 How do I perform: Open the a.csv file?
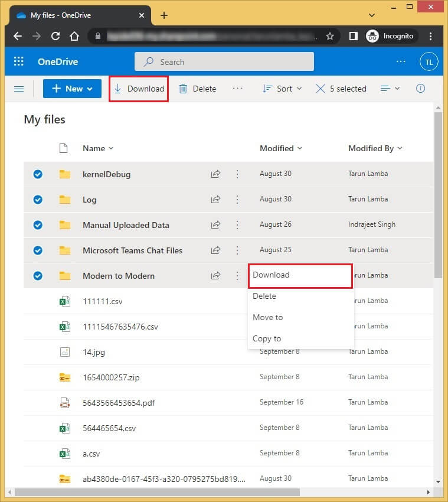tap(91, 454)
